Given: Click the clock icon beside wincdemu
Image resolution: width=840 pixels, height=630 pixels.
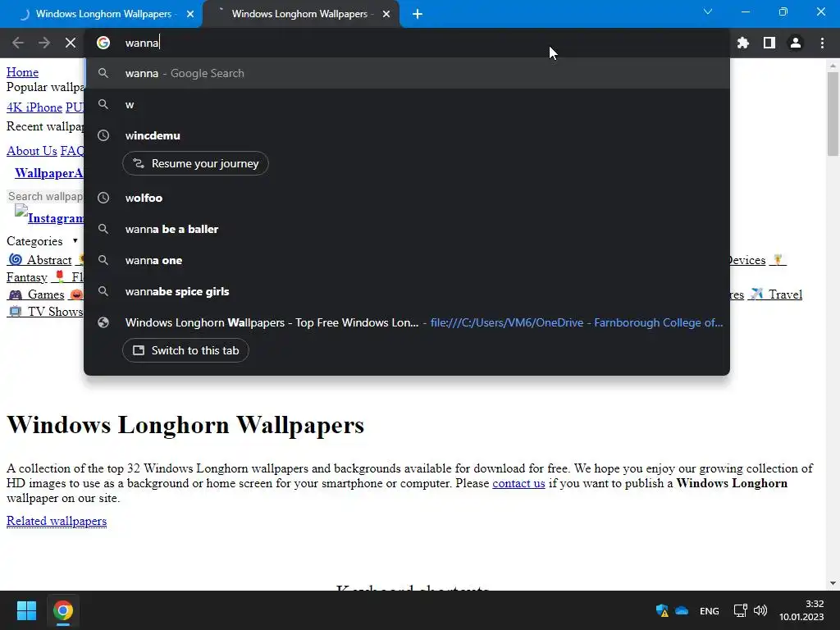Looking at the screenshot, I should point(103,135).
